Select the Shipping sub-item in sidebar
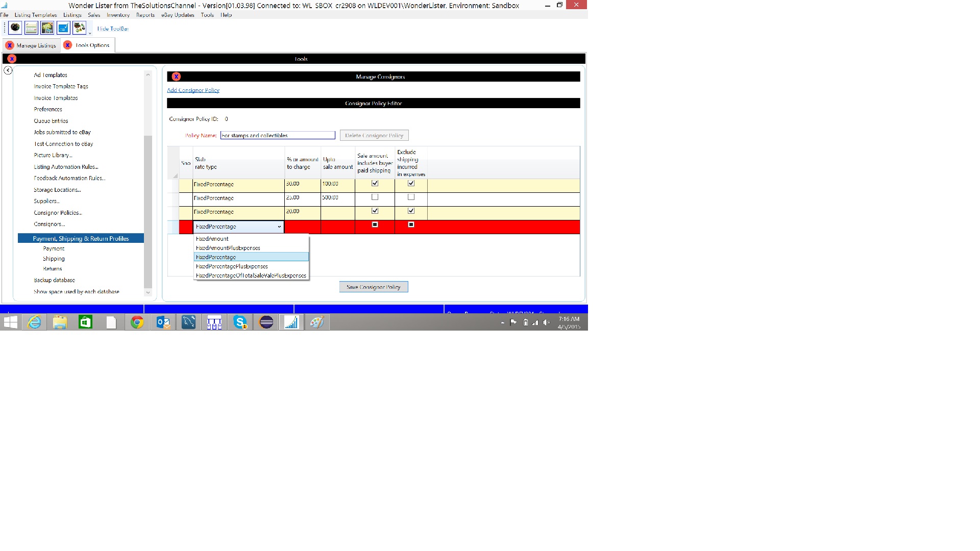This screenshot has width=980, height=551. click(54, 259)
